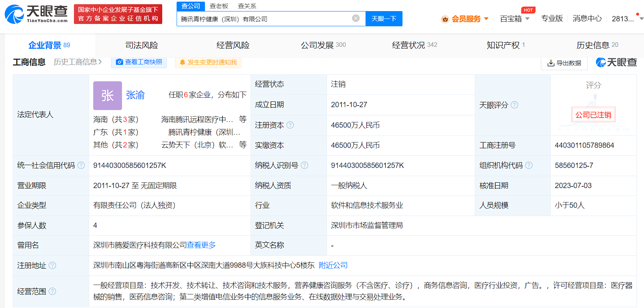Image resolution: width=644 pixels, height=308 pixels.
Task: Click the 广东(共1家) region entry
Action: click(x=116, y=132)
